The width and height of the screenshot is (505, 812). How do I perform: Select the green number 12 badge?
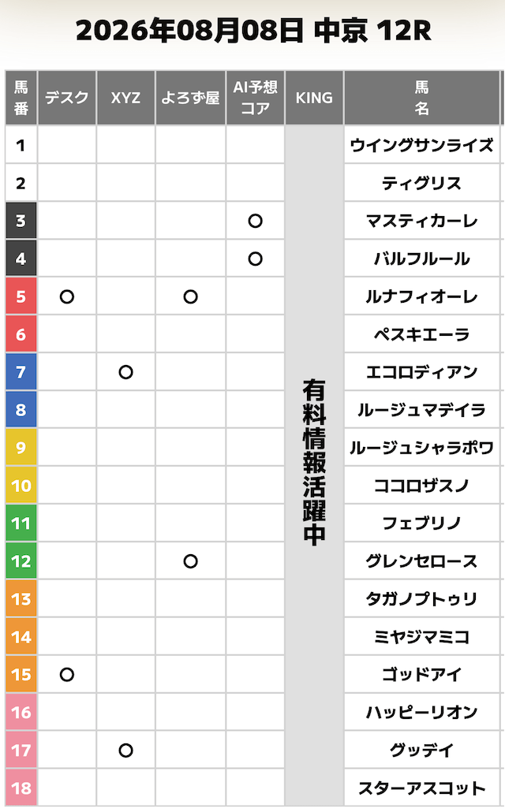(21, 561)
